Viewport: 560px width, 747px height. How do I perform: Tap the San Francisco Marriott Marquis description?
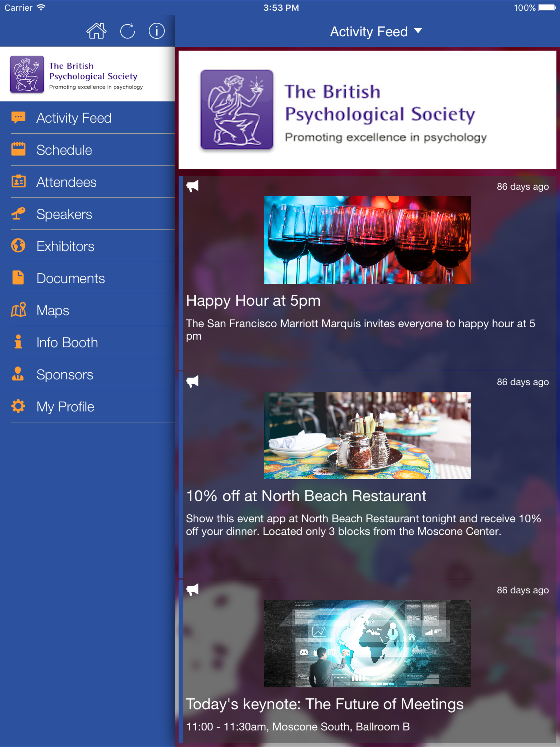(x=360, y=329)
